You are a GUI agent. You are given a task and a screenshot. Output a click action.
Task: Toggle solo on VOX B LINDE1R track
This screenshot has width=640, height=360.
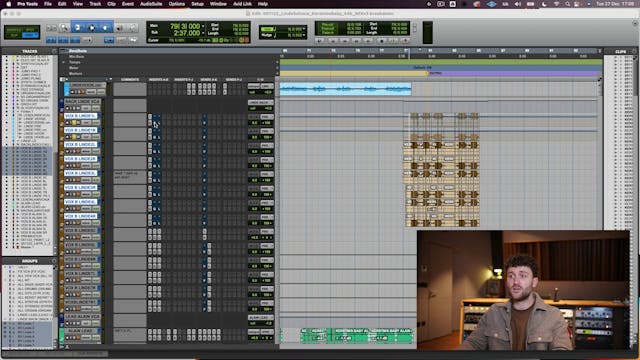[x=74, y=137]
